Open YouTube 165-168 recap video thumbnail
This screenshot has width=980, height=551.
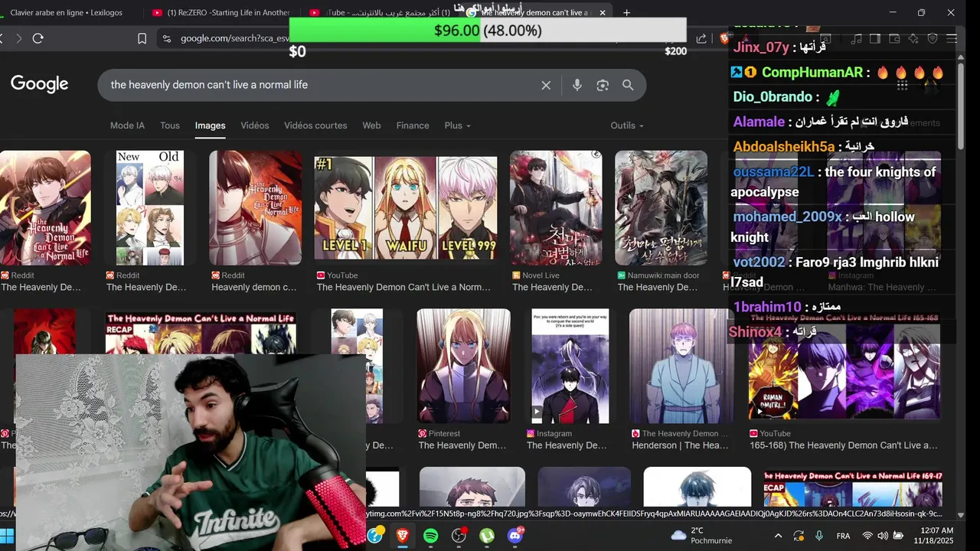coord(844,366)
